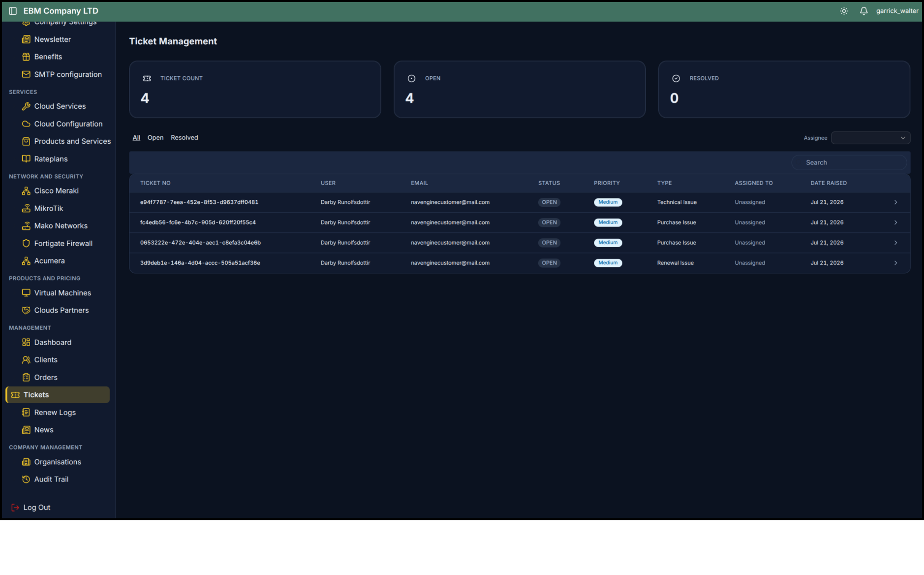Click the SMTP configuration envelope icon
924x575 pixels.
point(26,74)
